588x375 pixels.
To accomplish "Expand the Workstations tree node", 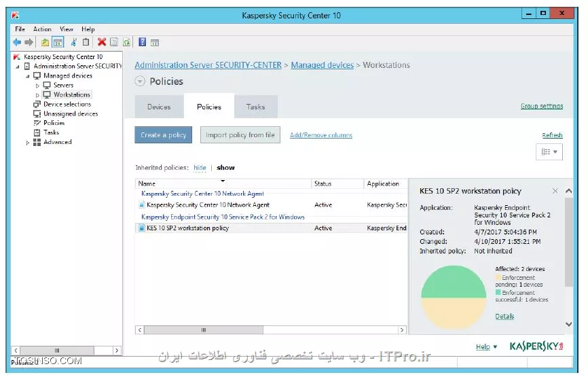I will 37,95.
